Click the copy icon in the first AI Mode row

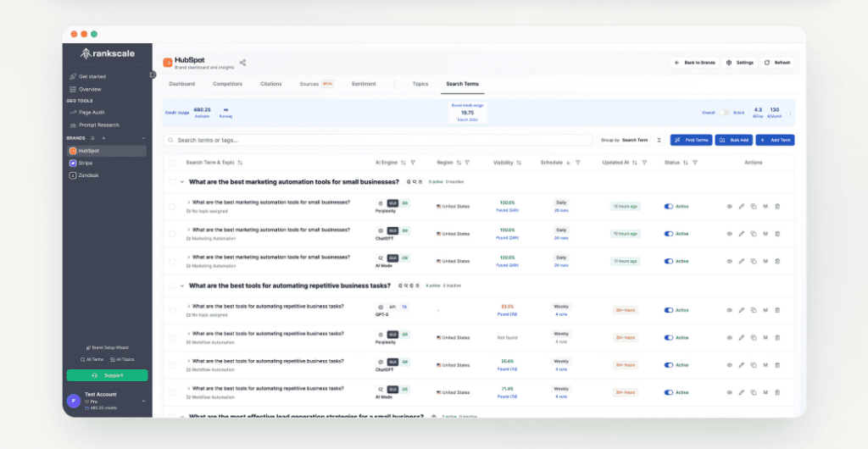753,261
